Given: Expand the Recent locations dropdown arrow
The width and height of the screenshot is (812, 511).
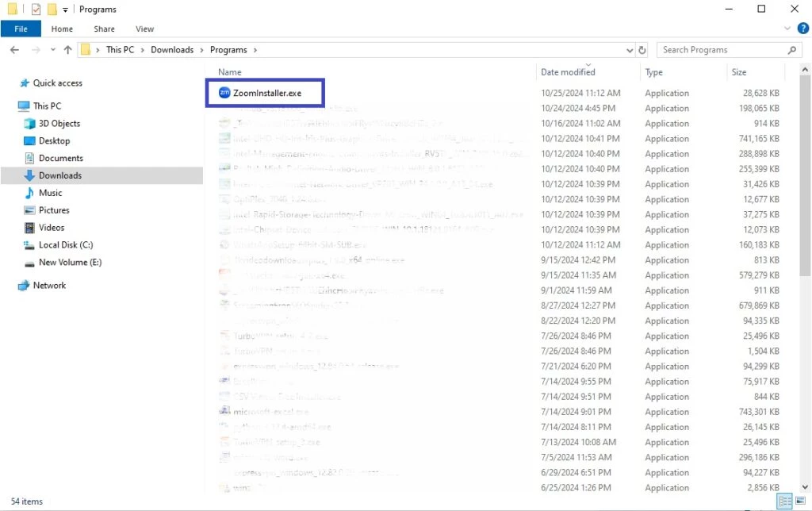Looking at the screenshot, I should (52, 50).
